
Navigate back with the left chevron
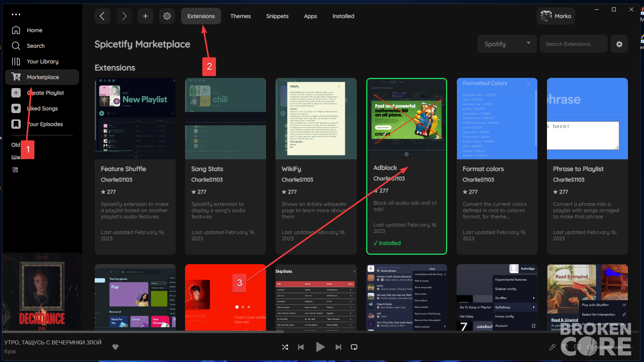pos(102,16)
